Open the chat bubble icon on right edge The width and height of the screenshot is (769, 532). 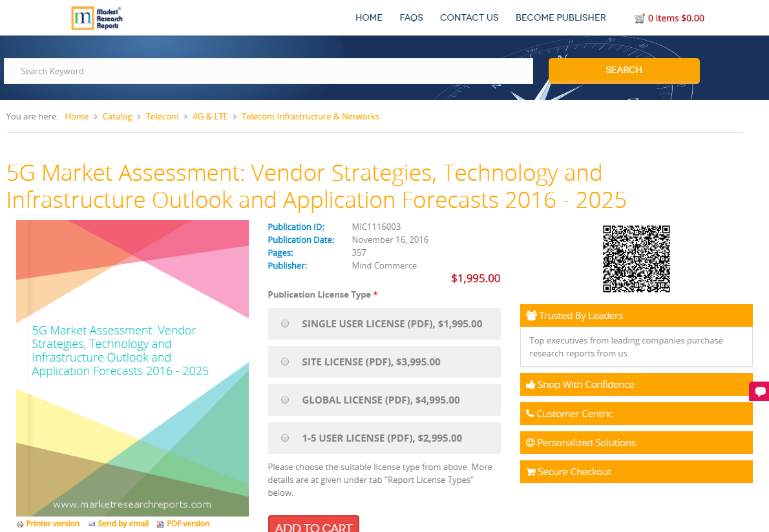(x=760, y=391)
